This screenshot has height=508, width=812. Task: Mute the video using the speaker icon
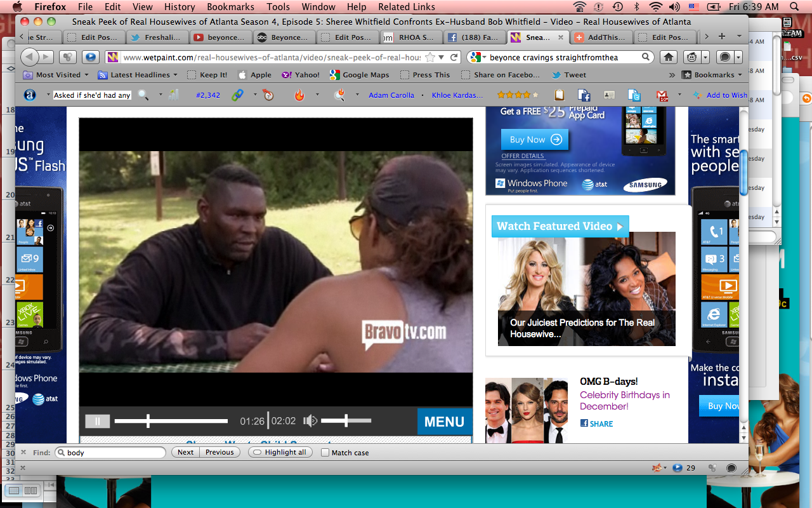click(310, 420)
